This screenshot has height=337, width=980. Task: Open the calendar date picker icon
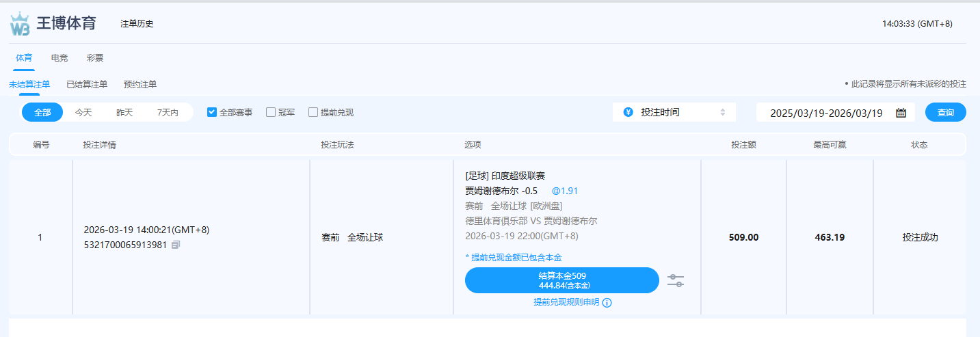(x=901, y=113)
